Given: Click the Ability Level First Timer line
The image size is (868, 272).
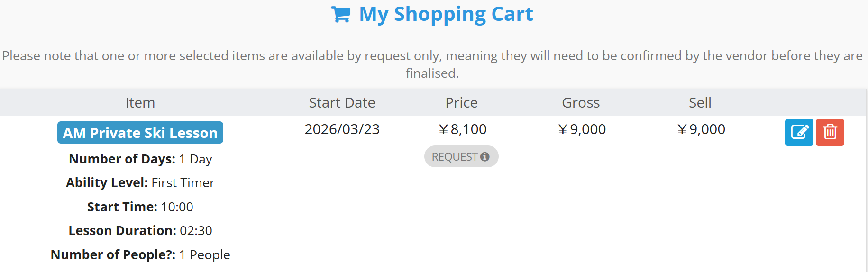Looking at the screenshot, I should [x=140, y=183].
